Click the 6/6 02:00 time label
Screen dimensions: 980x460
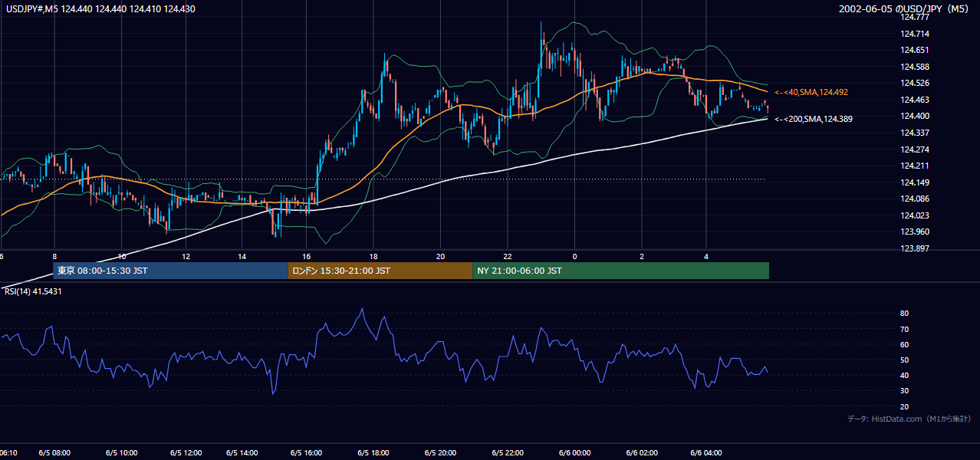click(x=642, y=453)
